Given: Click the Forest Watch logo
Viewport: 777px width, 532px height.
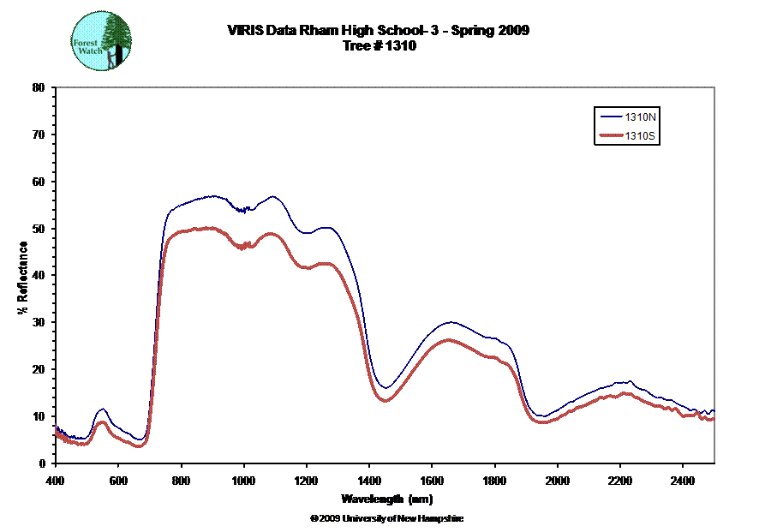Looking at the screenshot, I should [102, 42].
